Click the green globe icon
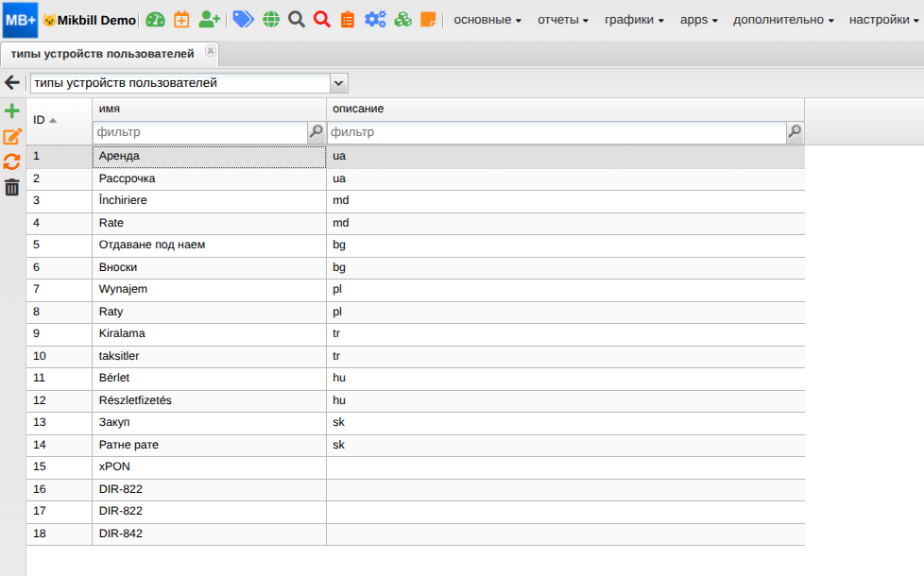The width and height of the screenshot is (924, 576). [271, 20]
